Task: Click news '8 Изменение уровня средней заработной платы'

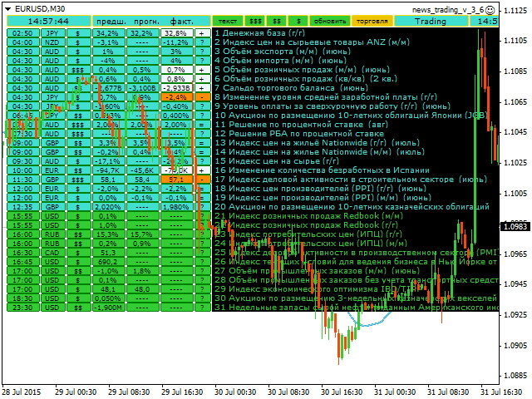Action: (x=326, y=97)
